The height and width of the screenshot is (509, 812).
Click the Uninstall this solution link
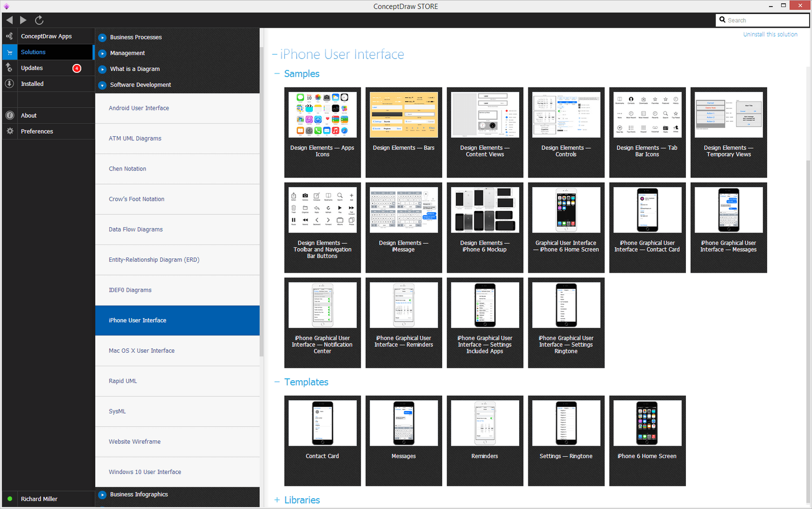[x=770, y=34]
